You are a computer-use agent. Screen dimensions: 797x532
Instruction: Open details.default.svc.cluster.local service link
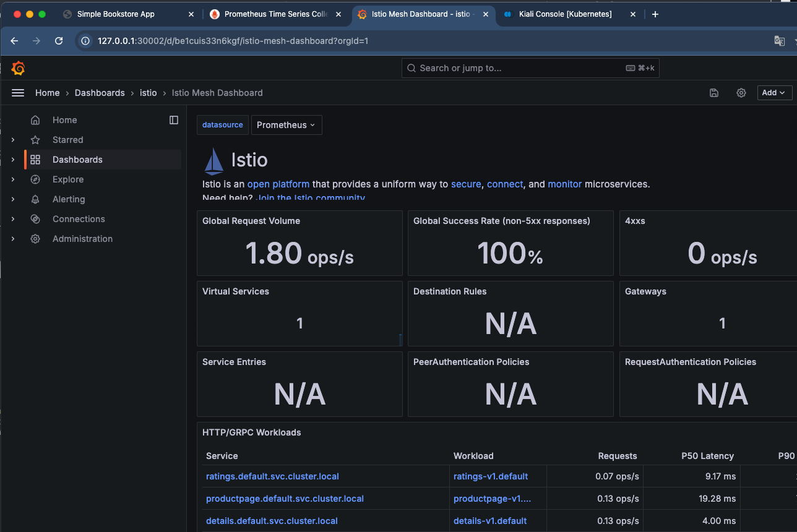(x=272, y=521)
